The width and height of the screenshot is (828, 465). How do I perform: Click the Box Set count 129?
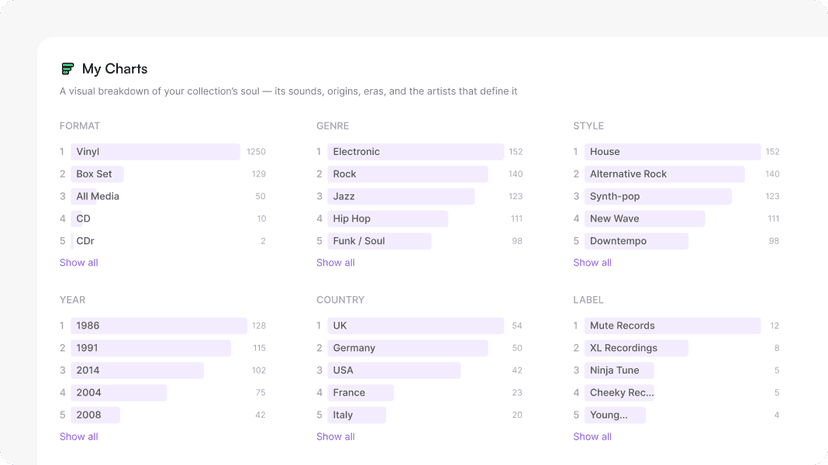259,174
